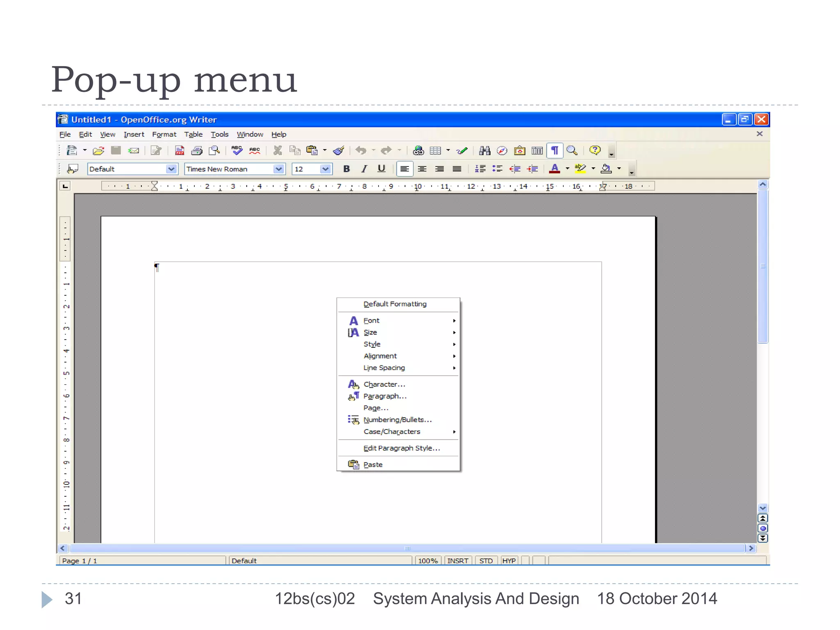Open the Default paragraph style dropdown
Viewport: 840px width, 630px height.
pyautogui.click(x=171, y=169)
